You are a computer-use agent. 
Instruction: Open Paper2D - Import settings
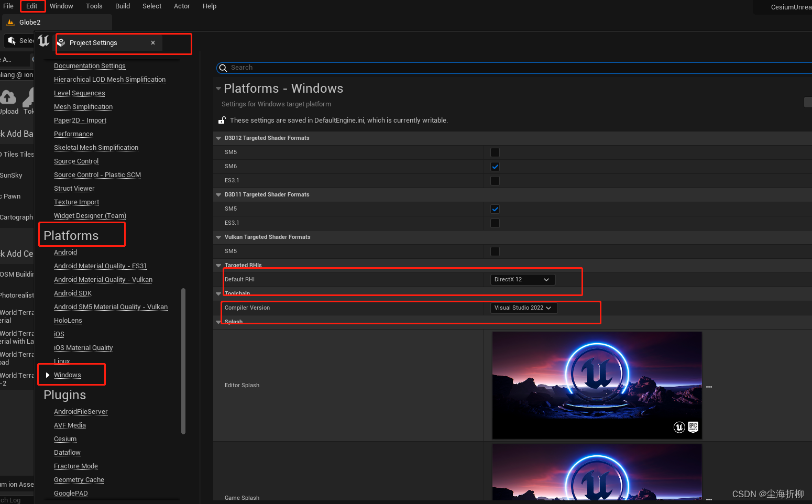coord(80,120)
